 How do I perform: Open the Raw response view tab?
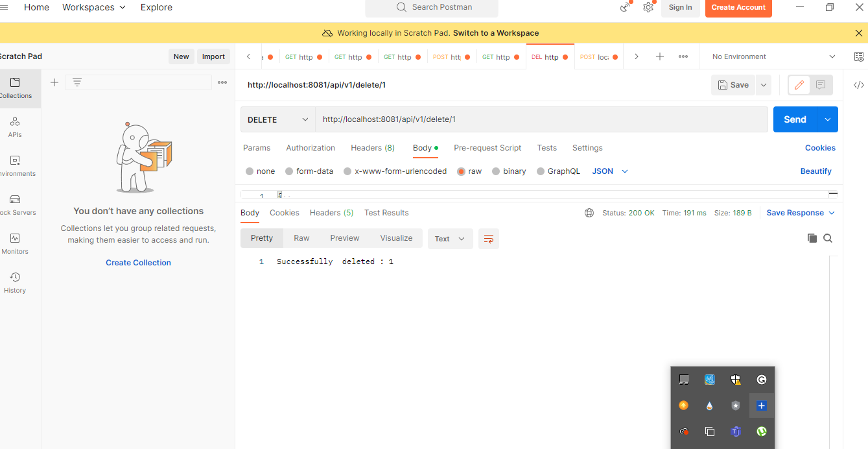(x=301, y=238)
